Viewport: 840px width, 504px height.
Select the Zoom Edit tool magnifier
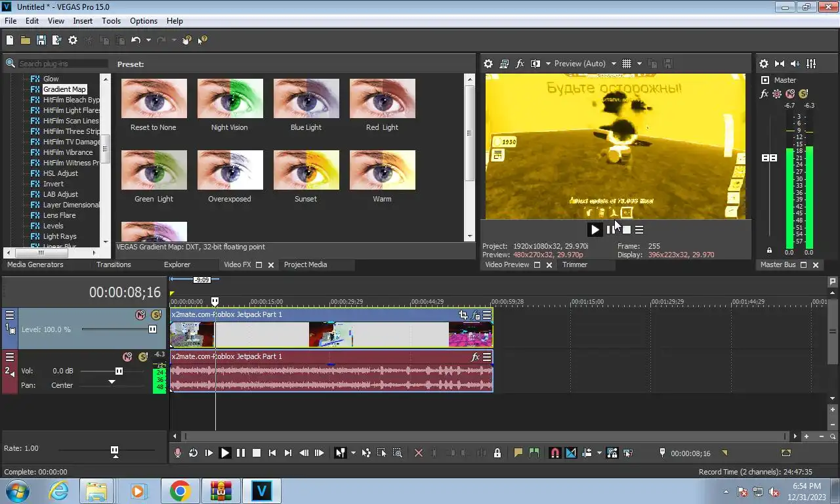pyautogui.click(x=397, y=453)
